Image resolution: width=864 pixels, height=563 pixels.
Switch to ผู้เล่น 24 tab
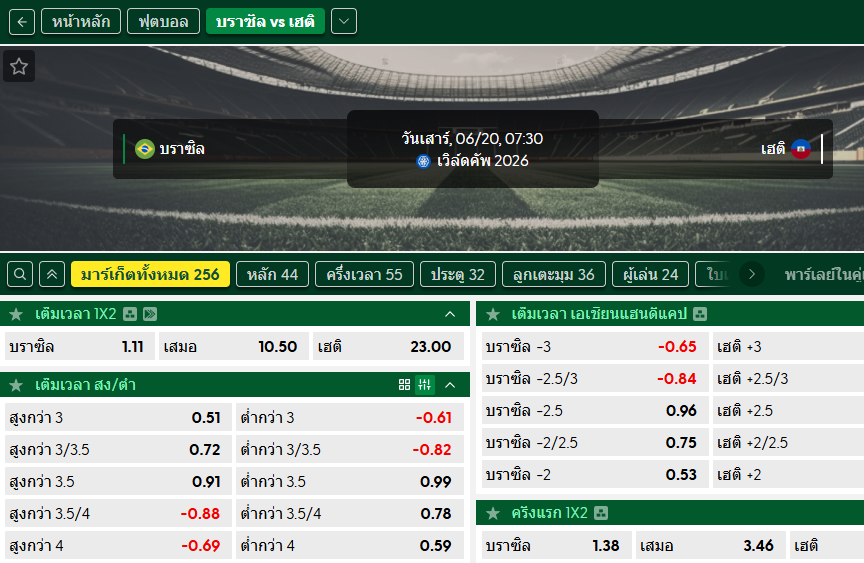650,274
